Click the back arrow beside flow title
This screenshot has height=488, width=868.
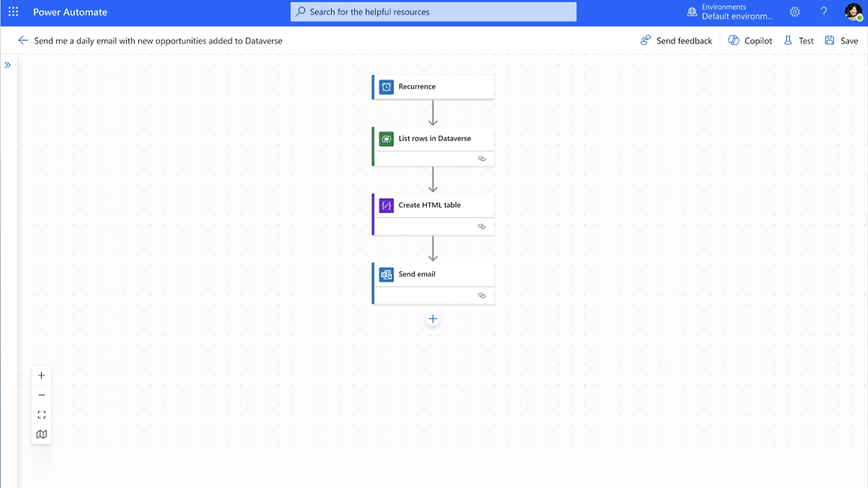(x=23, y=41)
